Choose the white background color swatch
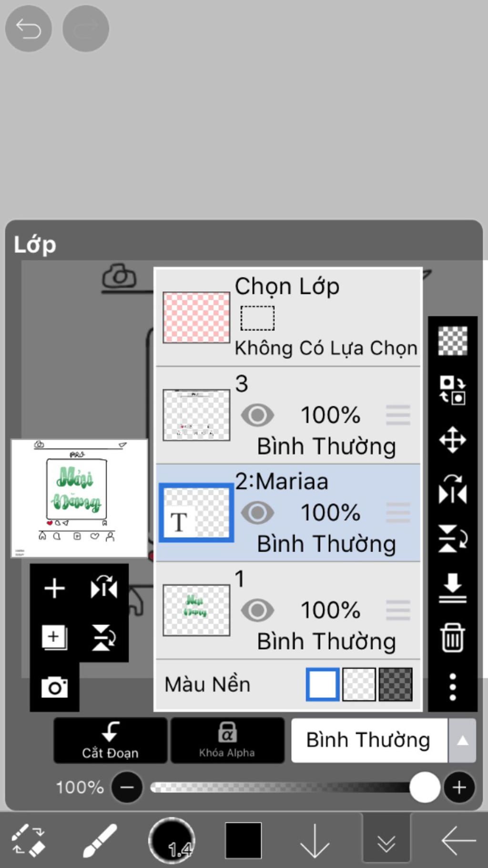 [323, 684]
